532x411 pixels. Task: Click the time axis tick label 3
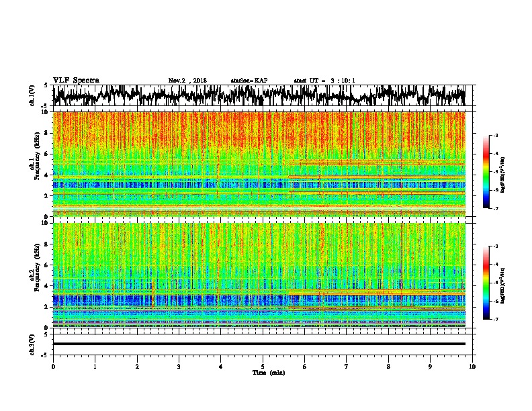pyautogui.click(x=179, y=367)
